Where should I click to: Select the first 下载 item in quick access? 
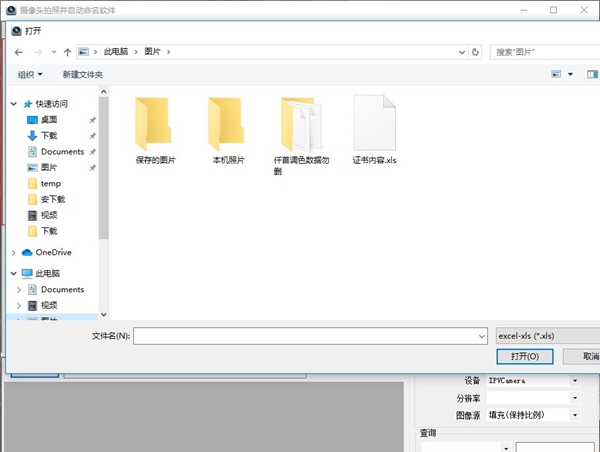[x=49, y=135]
